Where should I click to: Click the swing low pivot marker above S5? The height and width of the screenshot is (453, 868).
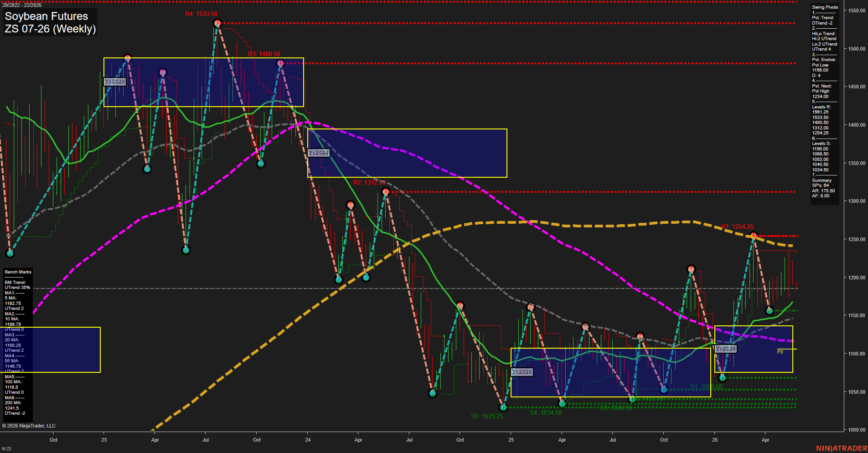click(x=503, y=407)
